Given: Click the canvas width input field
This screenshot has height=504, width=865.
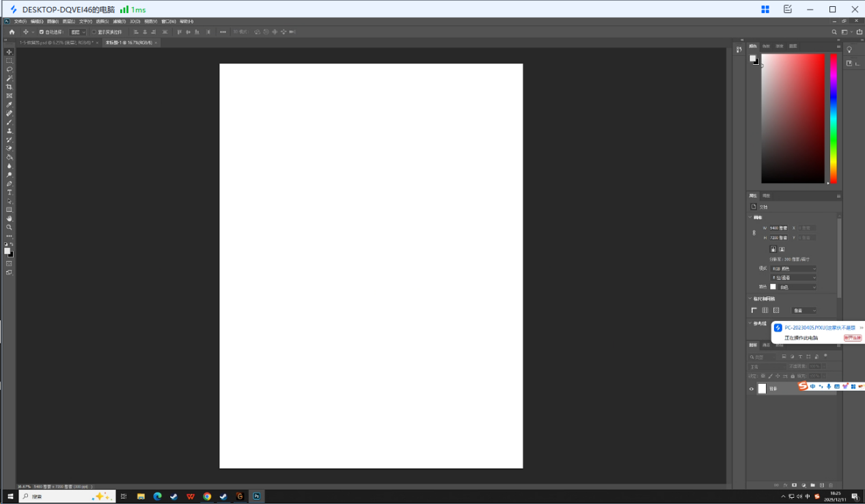Looking at the screenshot, I should [x=779, y=228].
